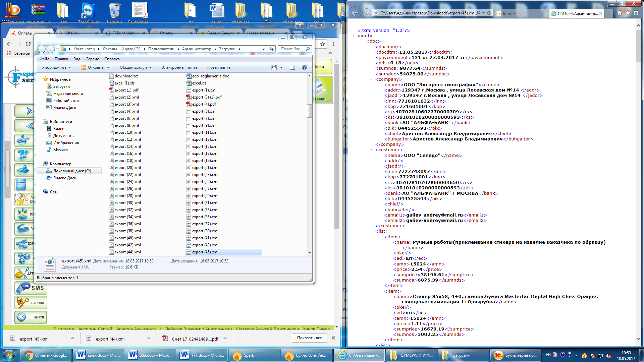644x362 pixels.
Task: Open the Упорядочить dropdown
Action: point(56,67)
